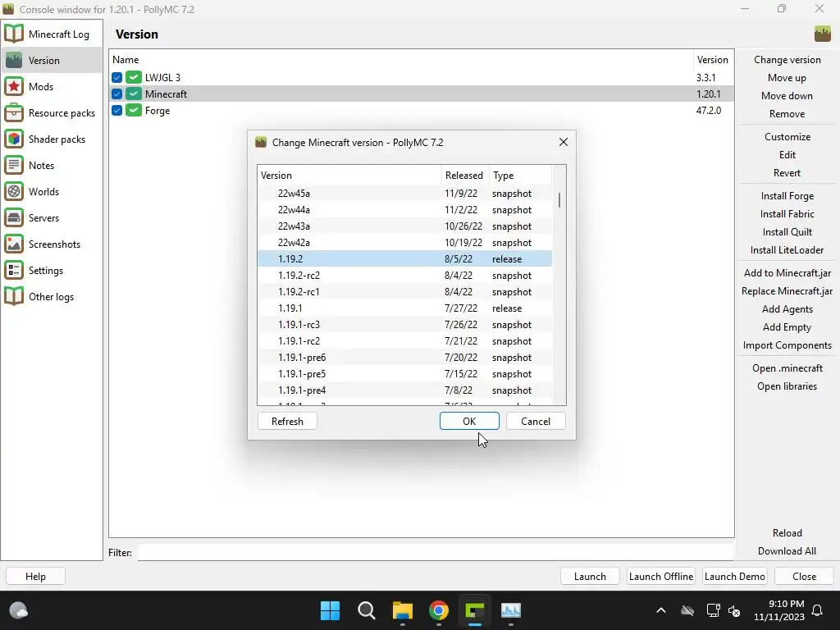Screen dimensions: 840x630
Task: Refresh the version list
Action: pyautogui.click(x=287, y=421)
